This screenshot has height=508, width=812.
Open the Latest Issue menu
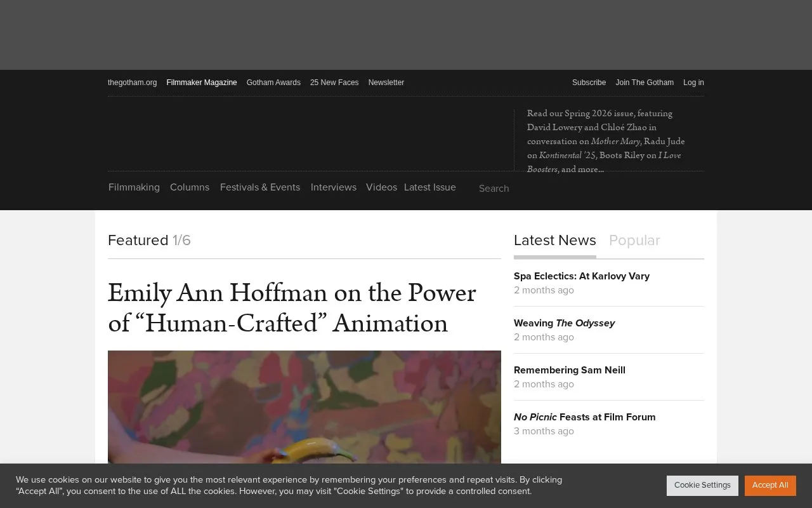430,187
